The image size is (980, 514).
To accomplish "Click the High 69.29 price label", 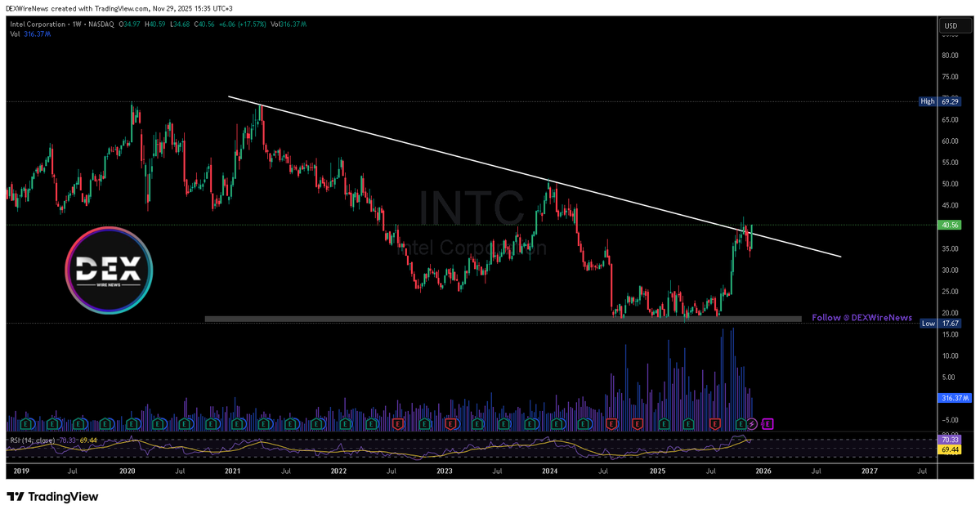I will 938,101.
